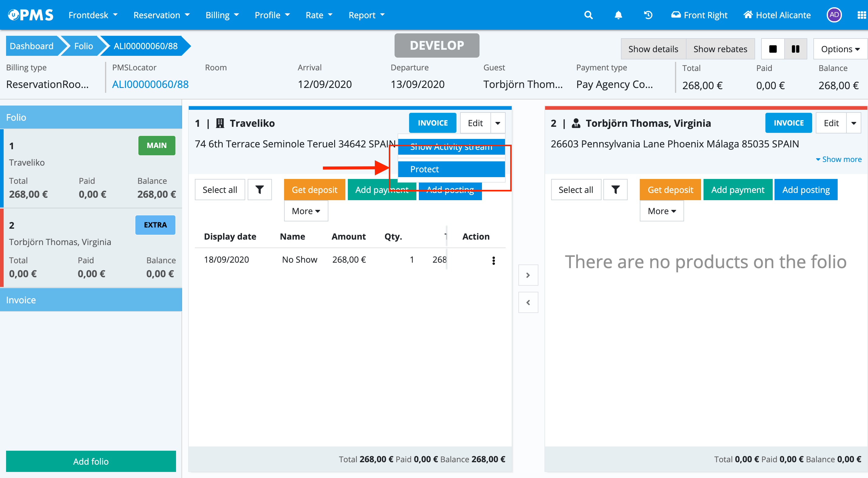Open the apps grid icon
The width and height of the screenshot is (868, 478).
point(861,15)
